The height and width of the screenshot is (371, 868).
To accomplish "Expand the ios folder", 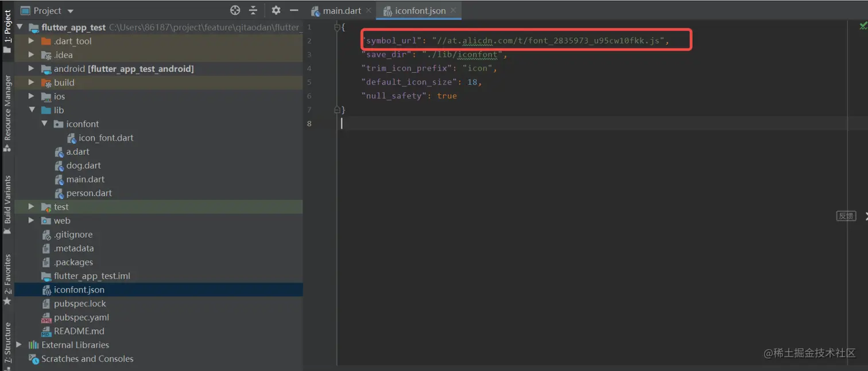I will pos(32,96).
